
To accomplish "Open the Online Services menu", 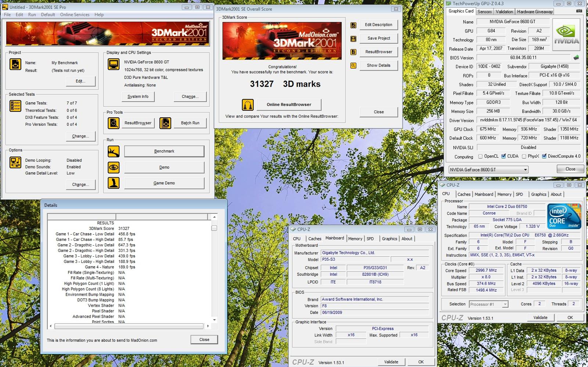I will 75,15.
